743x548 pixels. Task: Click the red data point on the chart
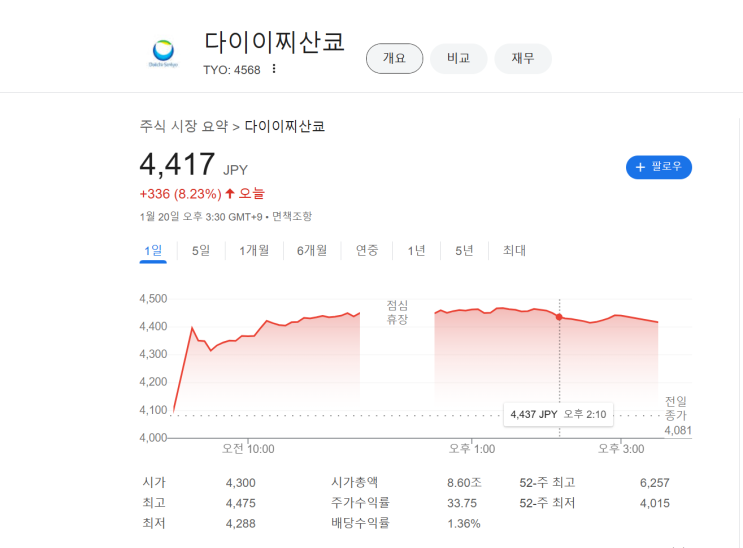[x=559, y=317]
